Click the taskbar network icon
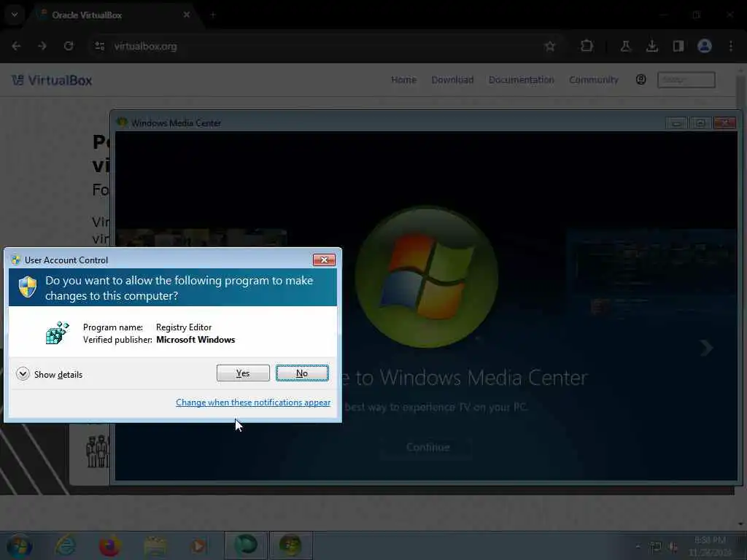 click(x=656, y=548)
